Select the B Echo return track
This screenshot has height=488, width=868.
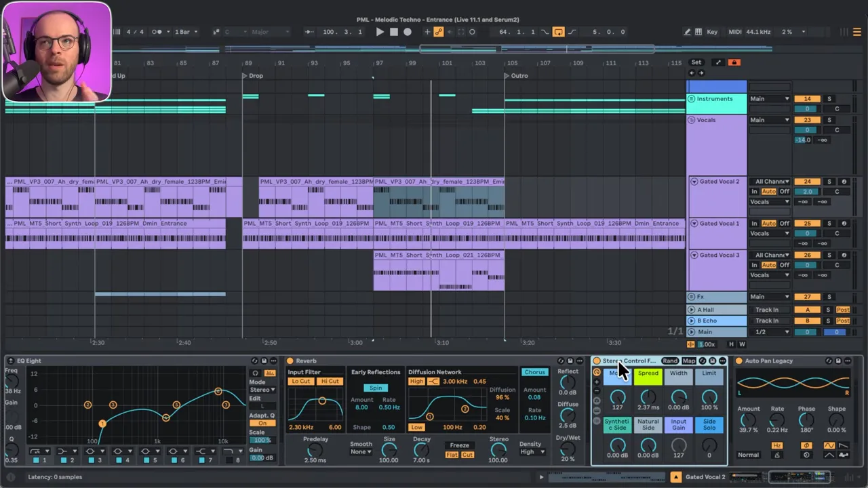(x=716, y=321)
